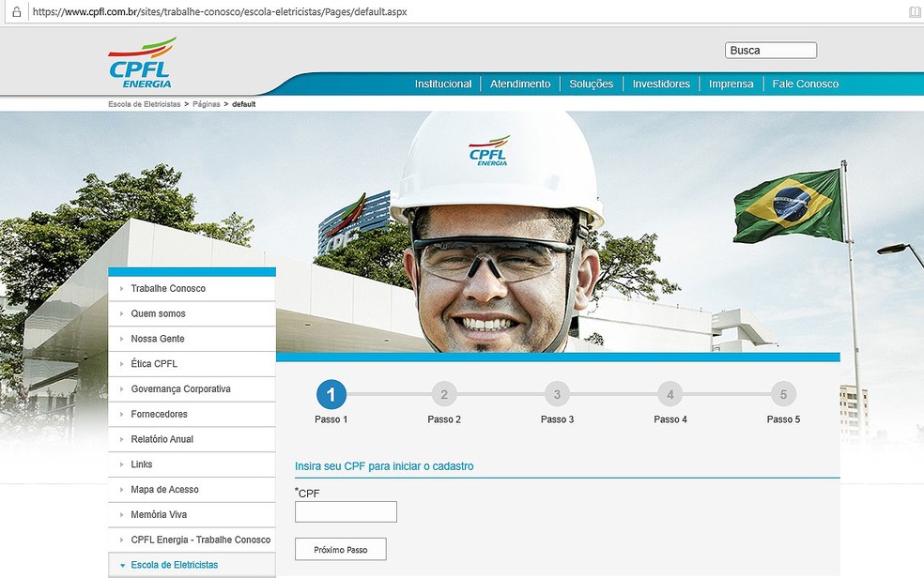The image size is (924, 578).
Task: Select Escola de Eletricistas sidebar item
Action: click(192, 565)
